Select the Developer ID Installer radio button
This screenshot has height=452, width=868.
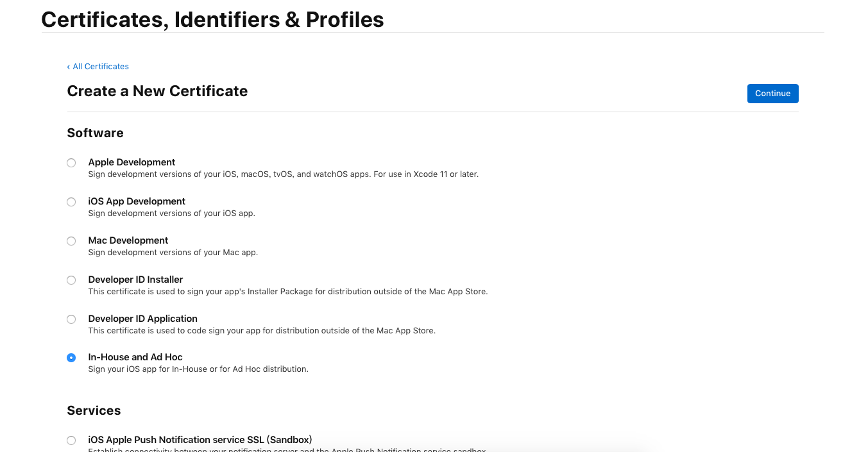71,280
